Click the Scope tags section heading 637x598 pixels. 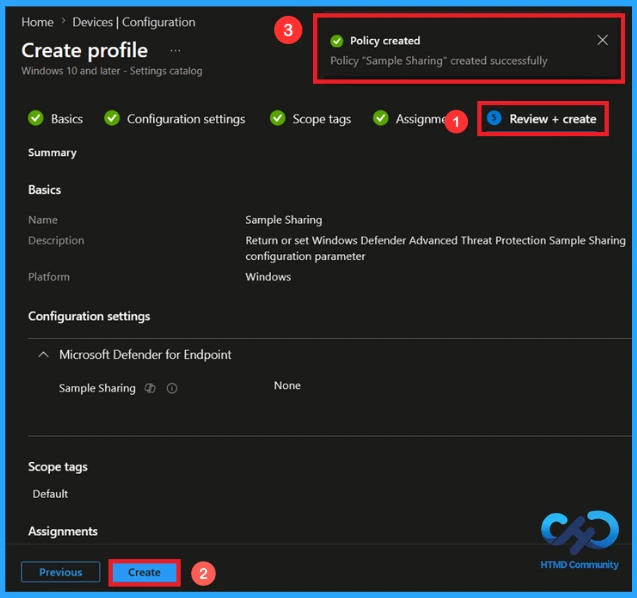58,467
